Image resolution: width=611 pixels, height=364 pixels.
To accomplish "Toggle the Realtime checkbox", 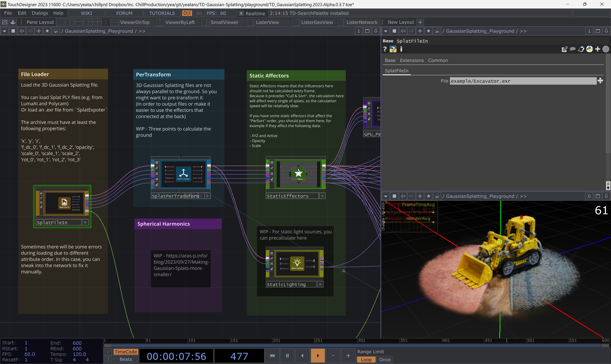I will tap(241, 13).
